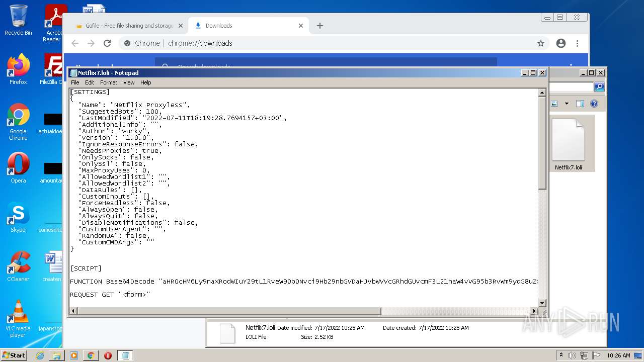Bookmark this page with the star icon
The width and height of the screenshot is (644, 362).
(541, 43)
